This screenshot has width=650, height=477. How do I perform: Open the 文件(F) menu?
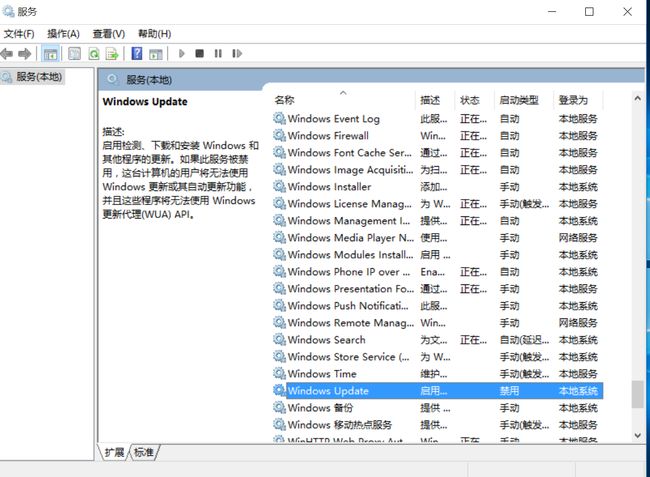[x=19, y=34]
